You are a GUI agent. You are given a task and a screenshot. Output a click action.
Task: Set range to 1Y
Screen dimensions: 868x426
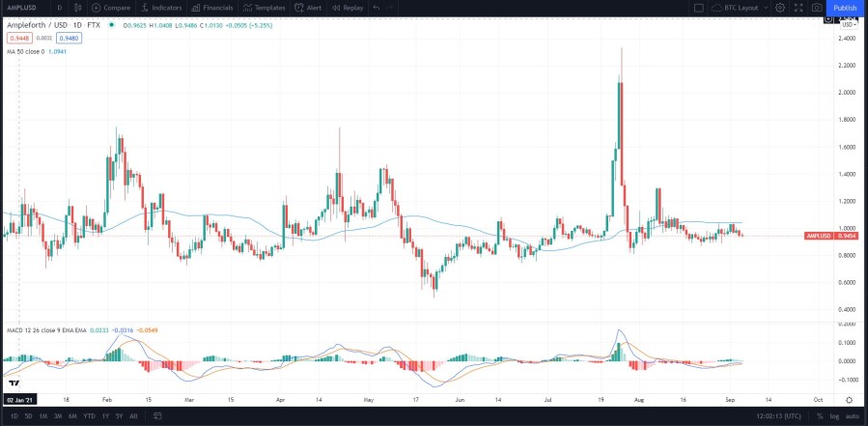[x=104, y=415]
